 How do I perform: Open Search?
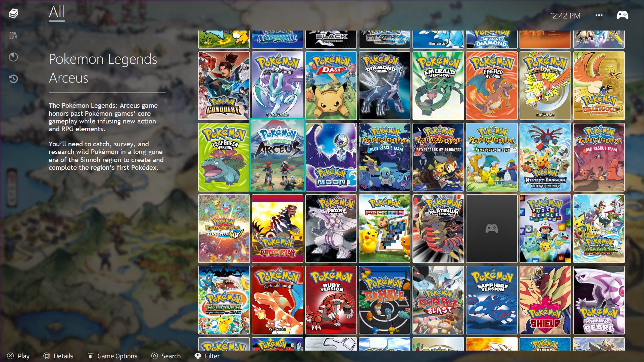(171, 356)
